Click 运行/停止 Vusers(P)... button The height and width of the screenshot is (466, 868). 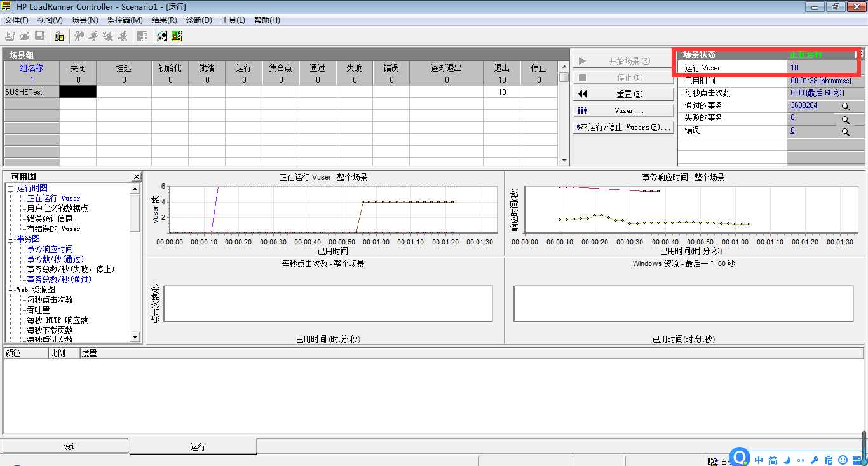[623, 127]
